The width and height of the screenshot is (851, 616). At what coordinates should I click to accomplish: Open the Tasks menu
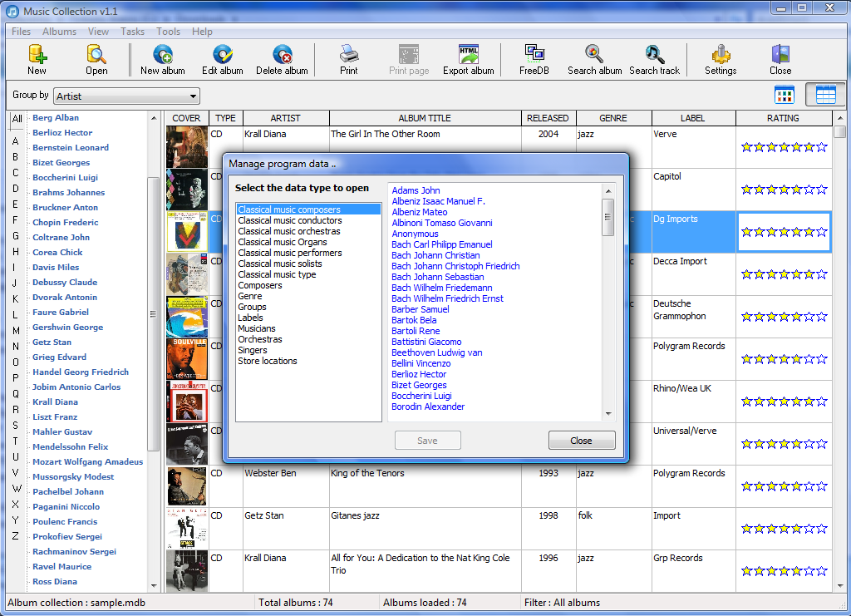tap(132, 32)
